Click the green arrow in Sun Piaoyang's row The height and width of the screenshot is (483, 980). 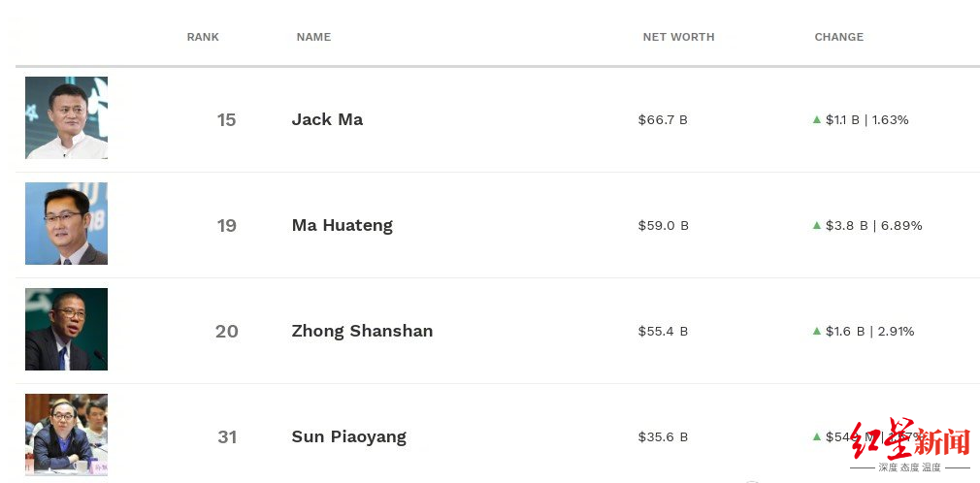[817, 436]
